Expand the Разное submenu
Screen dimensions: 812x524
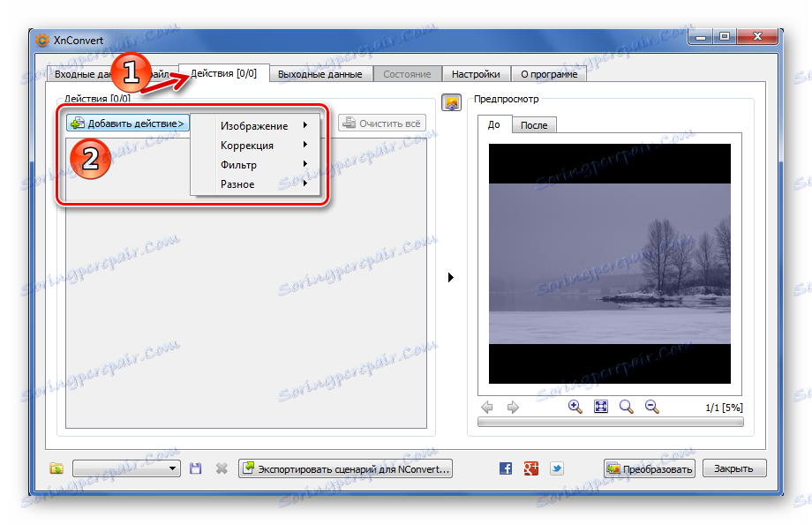click(x=256, y=183)
